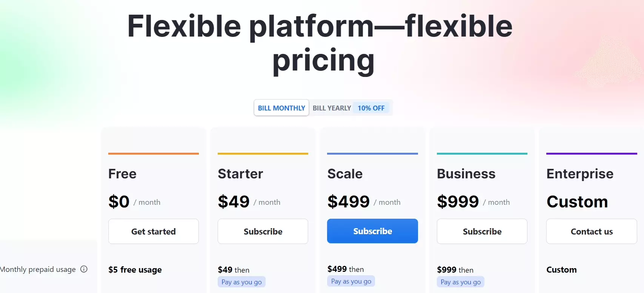Click the Starter plan title
Image resolution: width=644 pixels, height=293 pixels.
pyautogui.click(x=240, y=174)
